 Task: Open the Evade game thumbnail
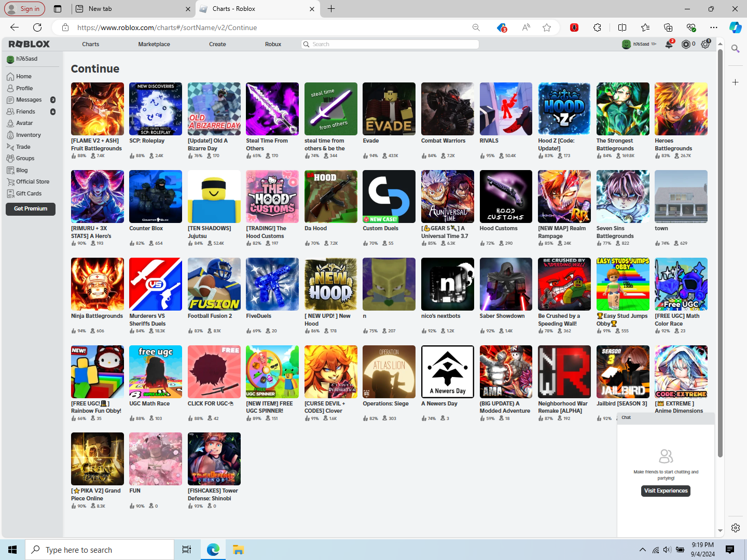[389, 109]
